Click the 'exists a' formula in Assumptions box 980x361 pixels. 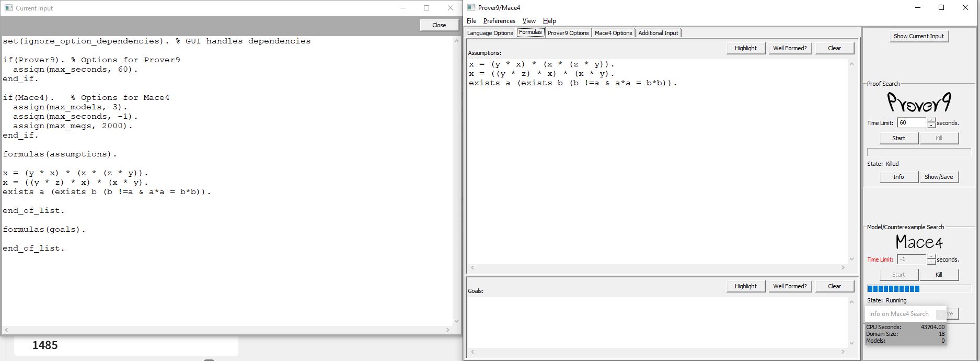[x=573, y=83]
